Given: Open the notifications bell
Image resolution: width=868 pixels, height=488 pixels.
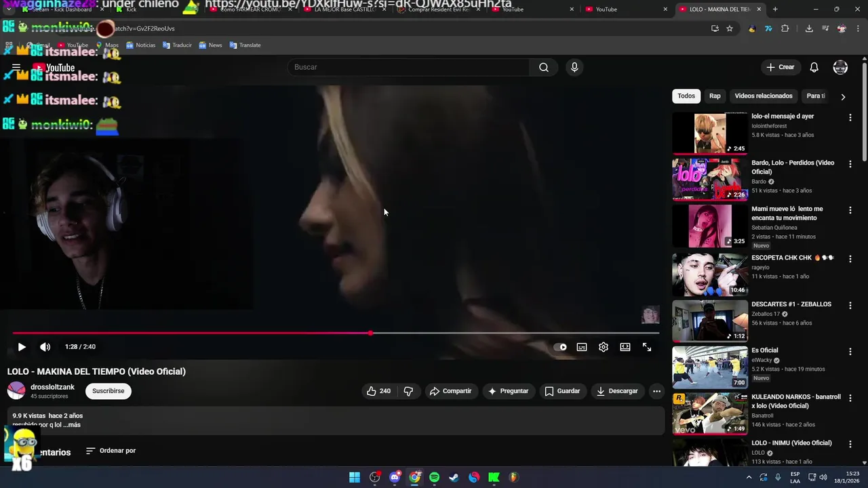Looking at the screenshot, I should 814,67.
